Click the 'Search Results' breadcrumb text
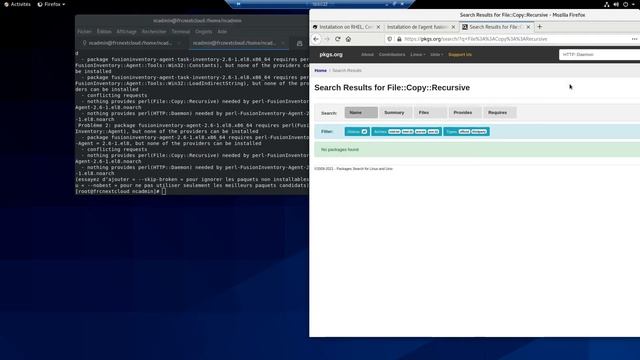The image size is (640, 360). point(347,70)
